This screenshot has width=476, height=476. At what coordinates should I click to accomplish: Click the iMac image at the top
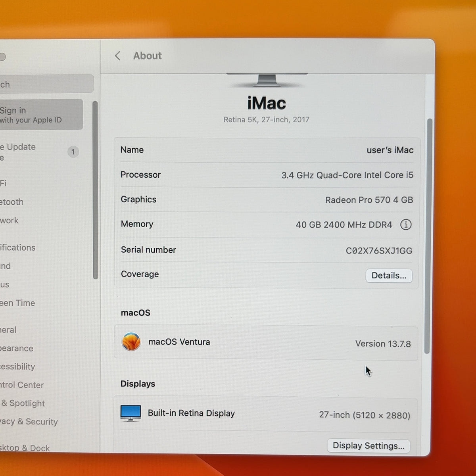[267, 80]
